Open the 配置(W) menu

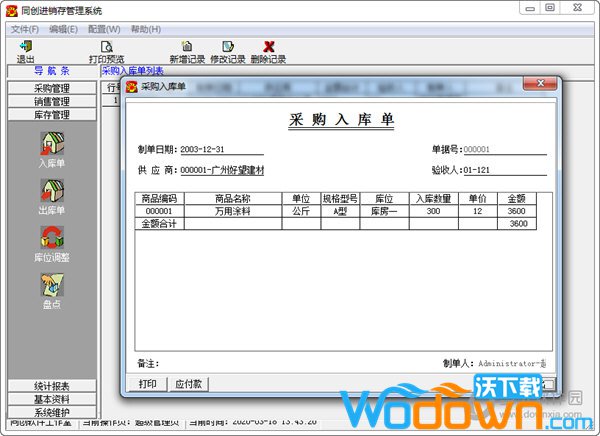click(104, 29)
